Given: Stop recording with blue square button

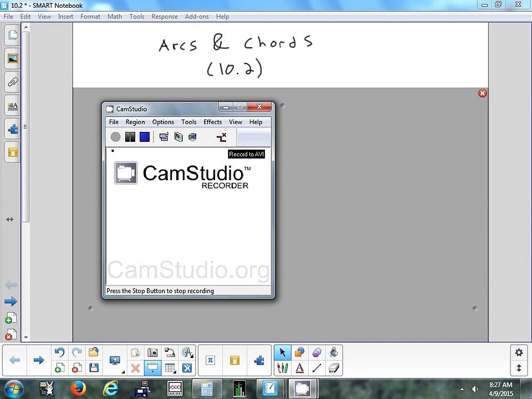Looking at the screenshot, I should point(145,137).
